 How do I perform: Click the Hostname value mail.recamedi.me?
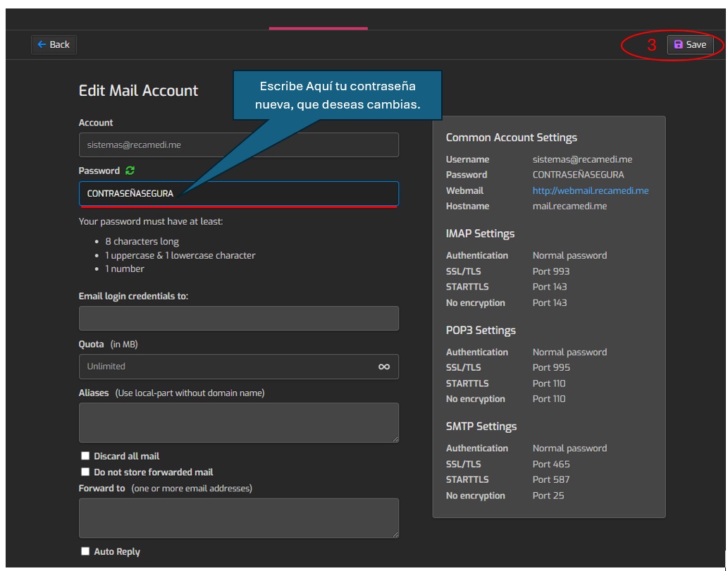(569, 206)
